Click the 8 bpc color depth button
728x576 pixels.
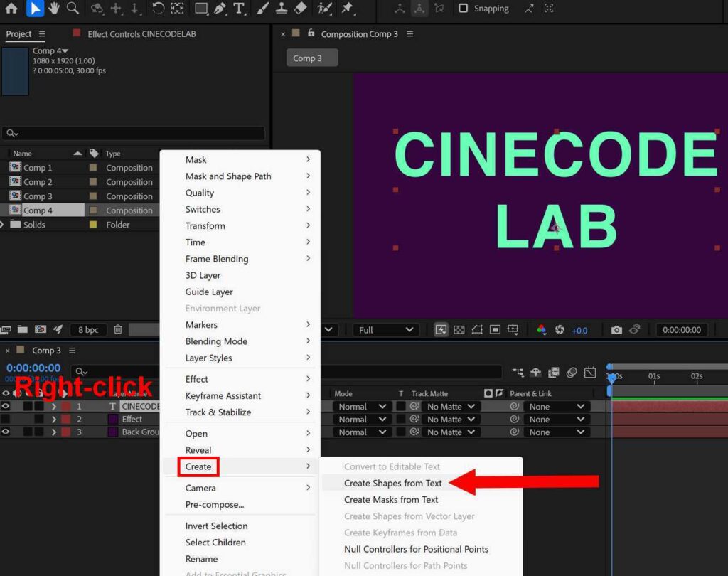coord(88,330)
